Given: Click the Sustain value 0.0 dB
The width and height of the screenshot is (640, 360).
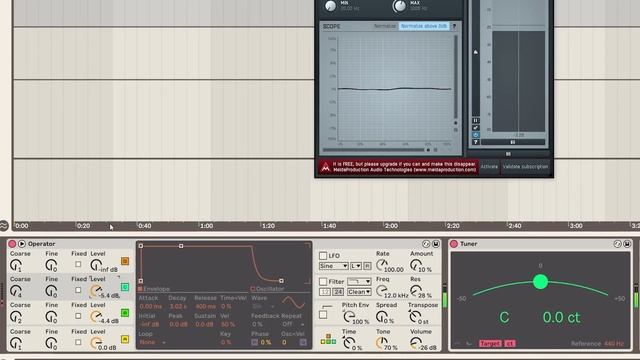Looking at the screenshot, I should pos(204,324).
